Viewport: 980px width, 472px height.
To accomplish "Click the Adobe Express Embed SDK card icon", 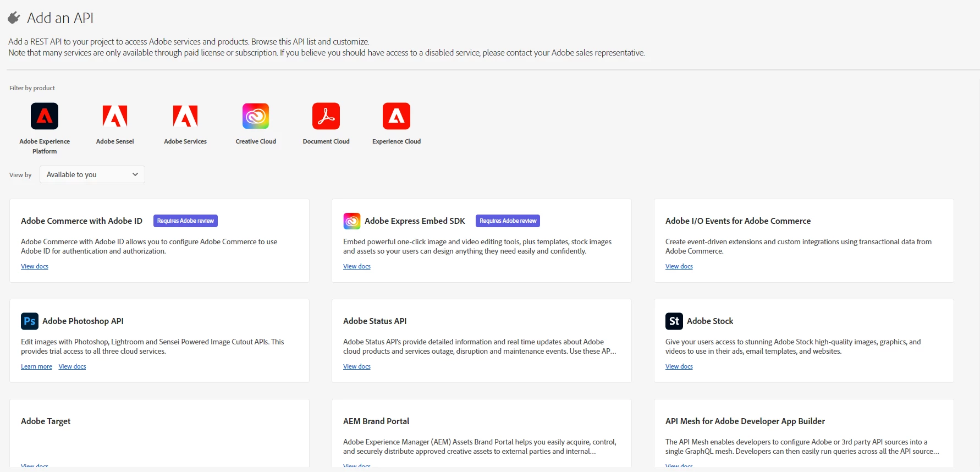I will click(x=352, y=221).
